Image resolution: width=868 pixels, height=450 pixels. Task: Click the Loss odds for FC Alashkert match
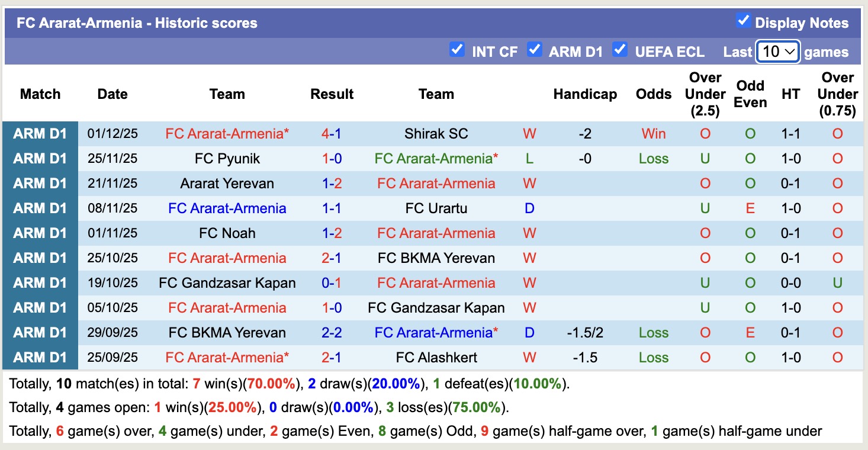[653, 357]
